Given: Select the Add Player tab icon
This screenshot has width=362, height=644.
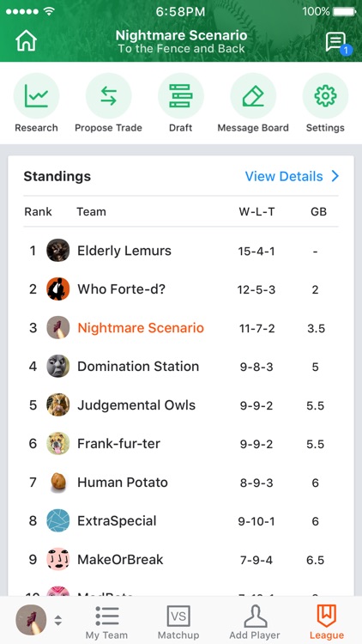Looking at the screenshot, I should click(255, 617).
